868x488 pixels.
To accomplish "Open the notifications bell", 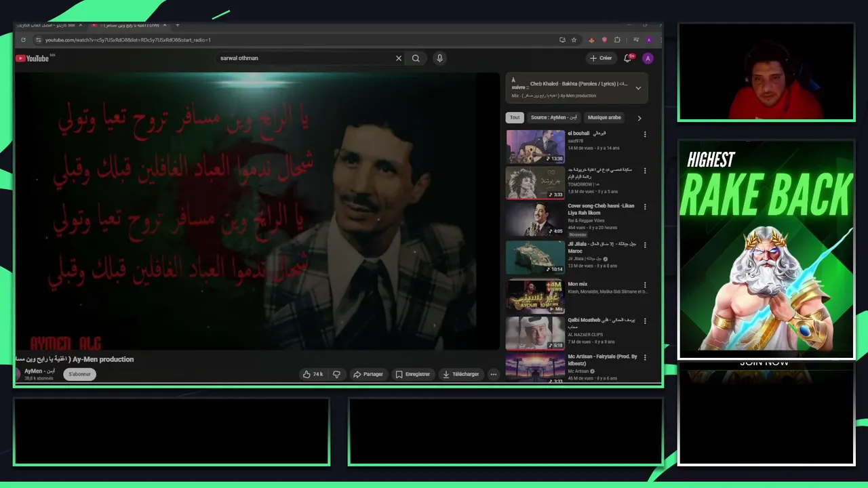I will pyautogui.click(x=628, y=58).
